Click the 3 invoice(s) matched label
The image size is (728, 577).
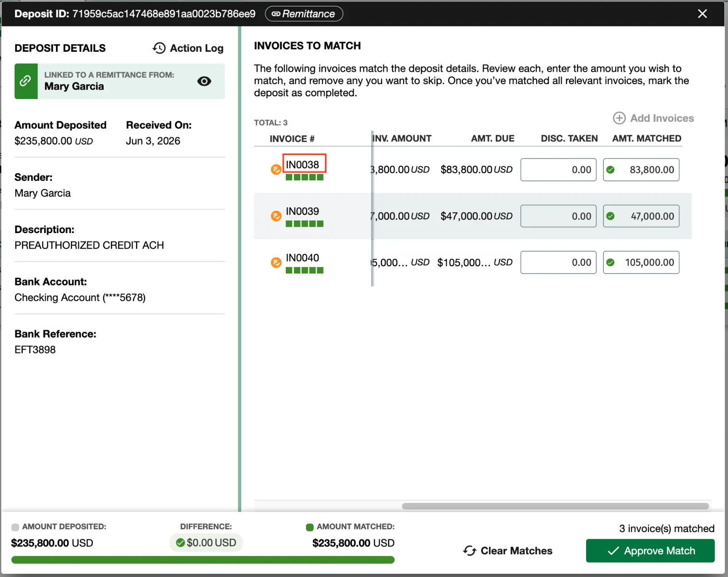667,528
